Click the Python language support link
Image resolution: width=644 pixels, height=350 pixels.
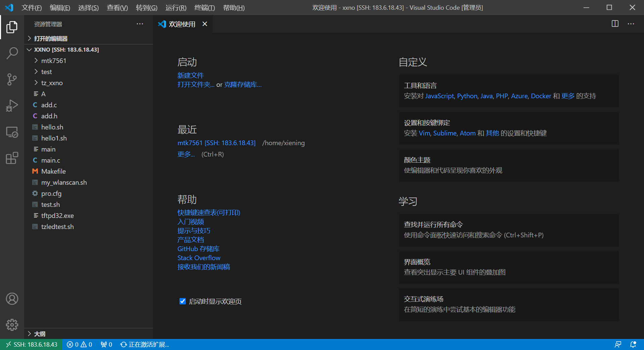(467, 96)
